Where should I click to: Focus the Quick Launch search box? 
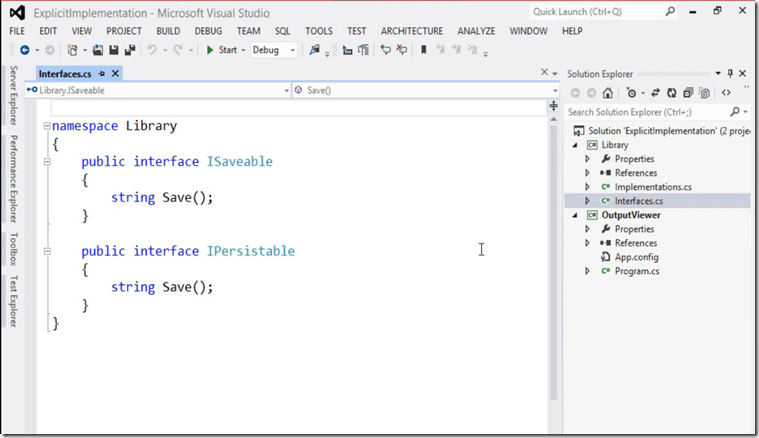point(603,12)
